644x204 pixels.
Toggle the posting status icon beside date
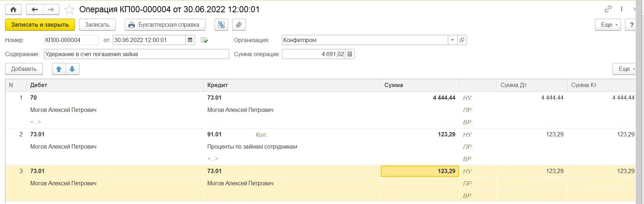[204, 40]
